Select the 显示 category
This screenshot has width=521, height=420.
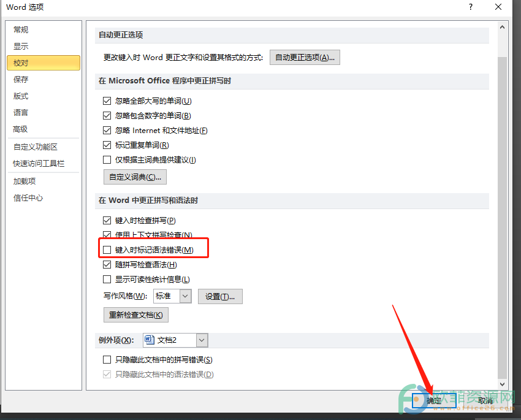(21, 46)
